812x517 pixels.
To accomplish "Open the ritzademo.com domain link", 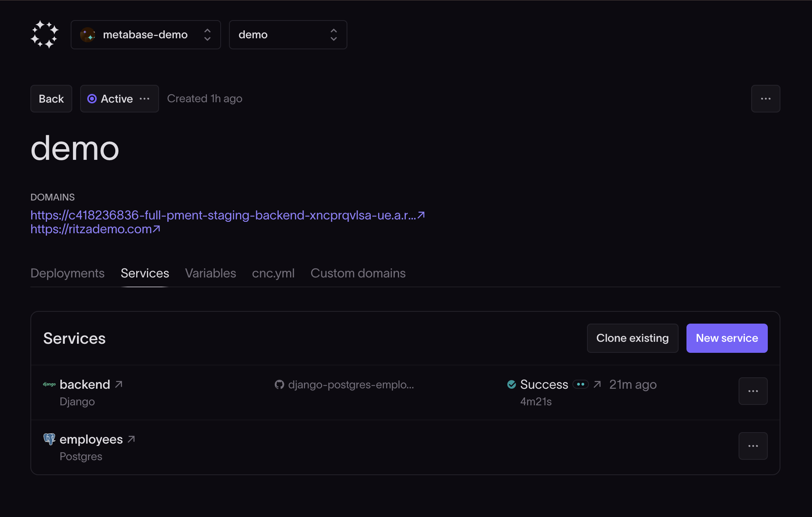I will coord(96,229).
